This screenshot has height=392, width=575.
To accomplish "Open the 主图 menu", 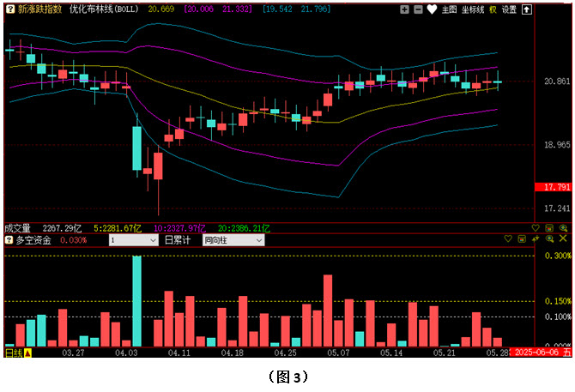I will pyautogui.click(x=449, y=9).
